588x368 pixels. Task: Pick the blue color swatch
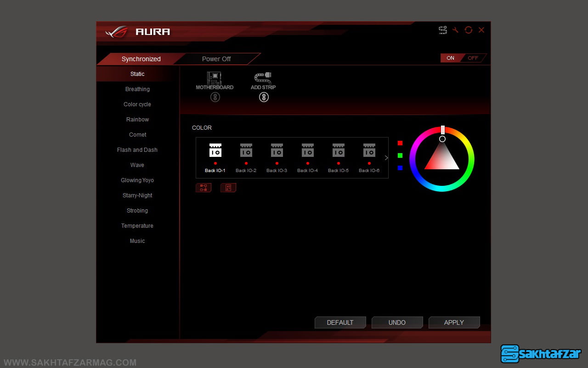coord(400,168)
